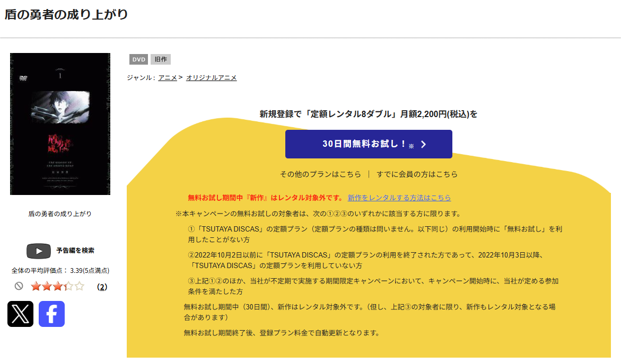Open the DVD cover thumbnail

pyautogui.click(x=60, y=124)
